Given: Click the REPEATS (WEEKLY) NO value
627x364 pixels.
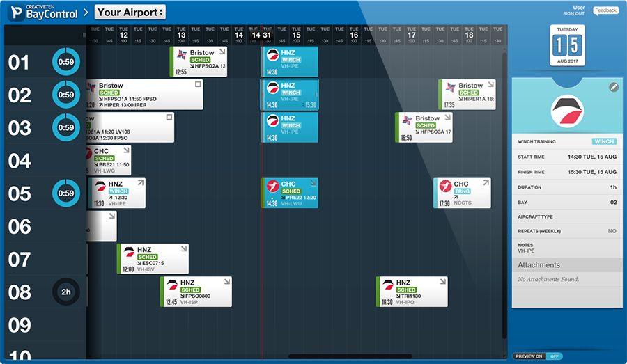Looking at the screenshot, I should click(612, 231).
